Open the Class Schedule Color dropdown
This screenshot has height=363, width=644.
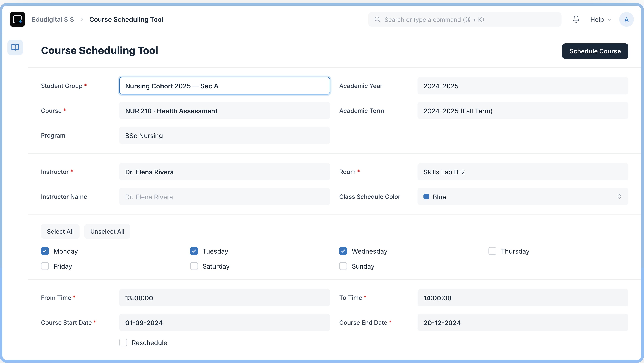pyautogui.click(x=523, y=197)
